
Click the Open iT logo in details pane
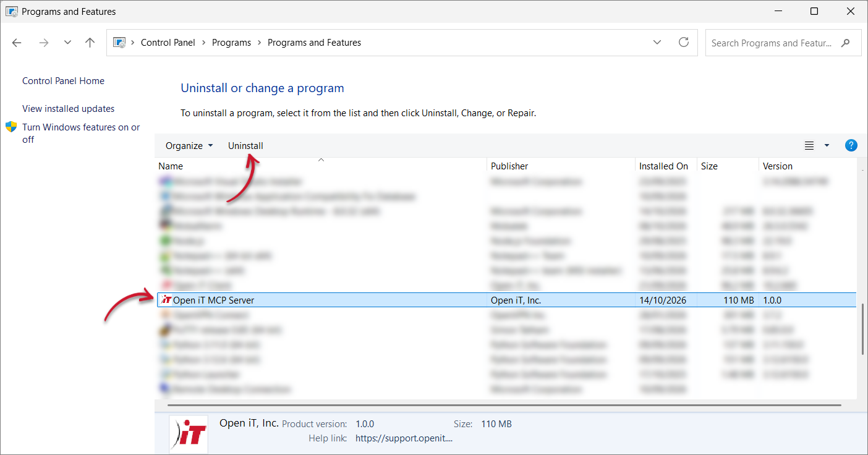tap(189, 434)
